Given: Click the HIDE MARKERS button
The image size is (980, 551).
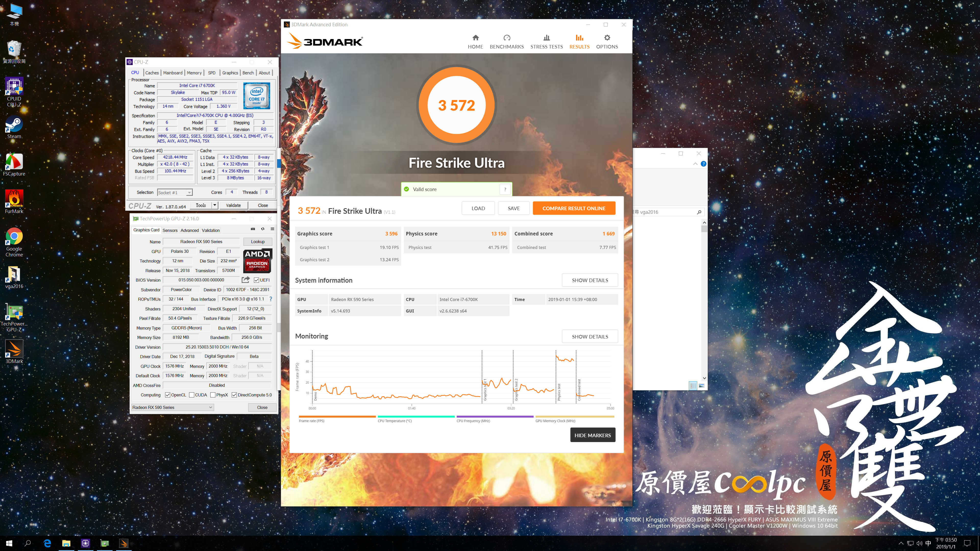Looking at the screenshot, I should click(x=592, y=435).
